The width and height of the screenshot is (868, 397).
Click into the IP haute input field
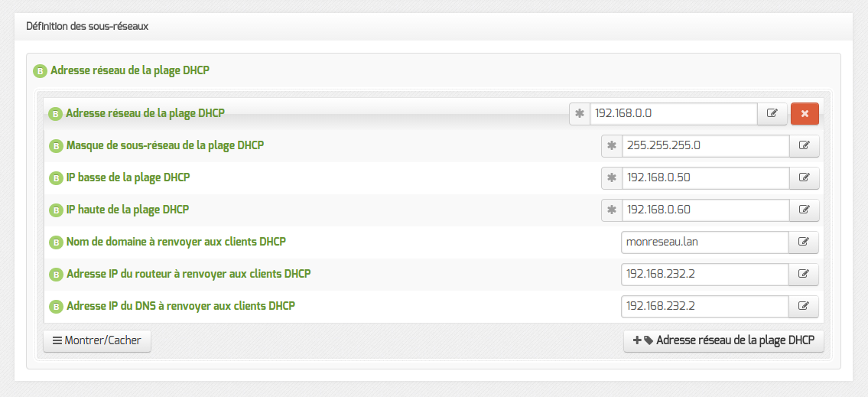coord(706,210)
